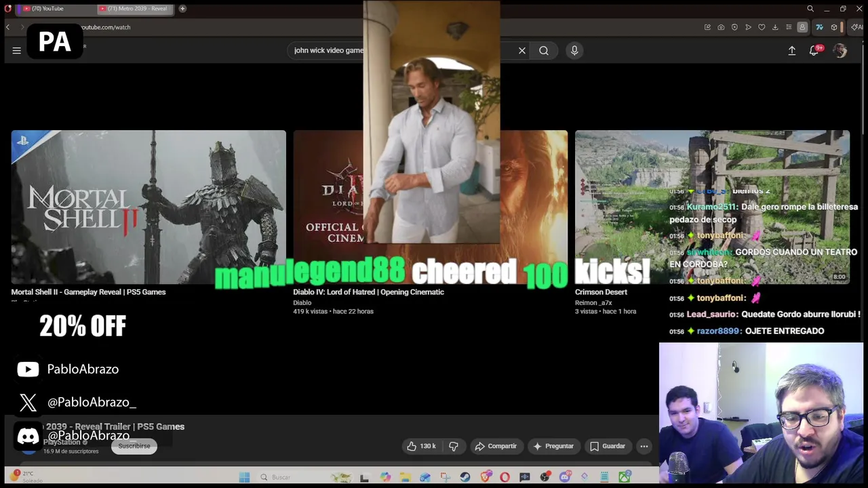Open Xbox app from the taskbar

coord(624,477)
